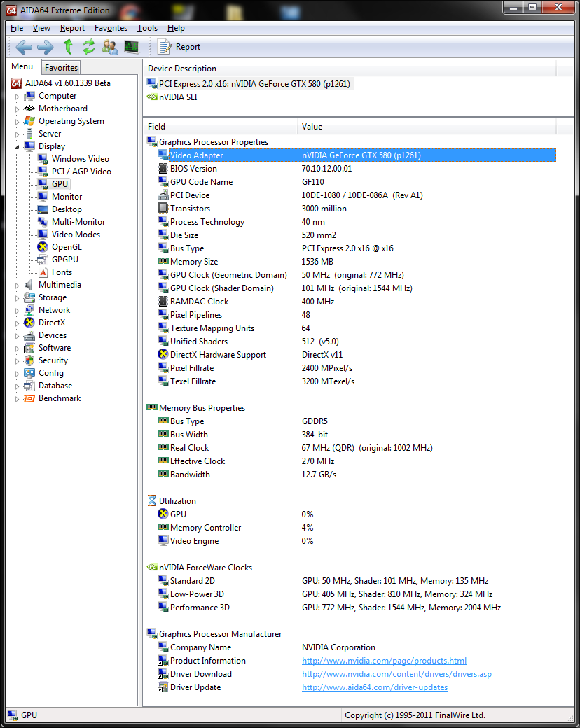Click the Value column header
Image resolution: width=580 pixels, height=728 pixels.
pos(427,126)
